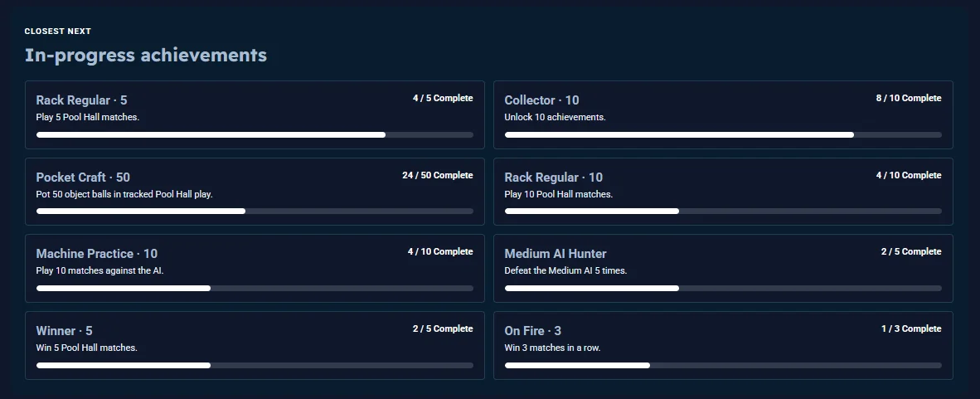This screenshot has height=399, width=980.
Task: Click '2 / 5 Complete' on Winner · 5
Action: 443,328
